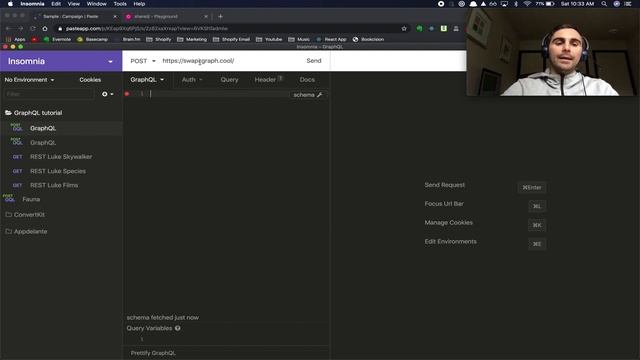The height and width of the screenshot is (360, 640).
Task: Click the Focus Url Bar shortcut key
Action: click(537, 207)
